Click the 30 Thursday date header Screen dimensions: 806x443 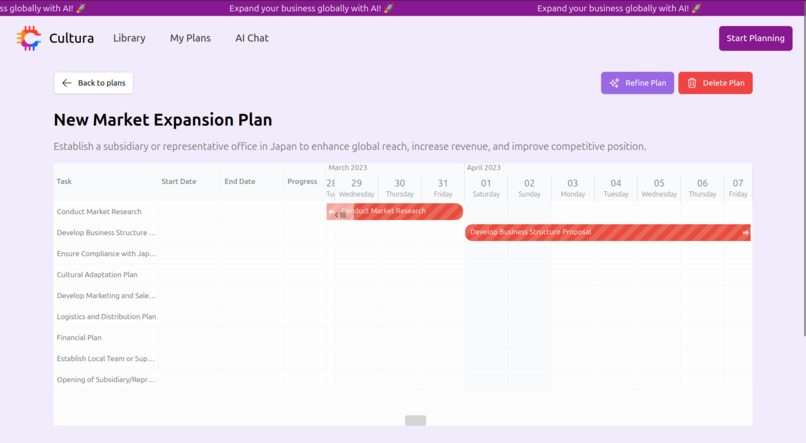400,188
